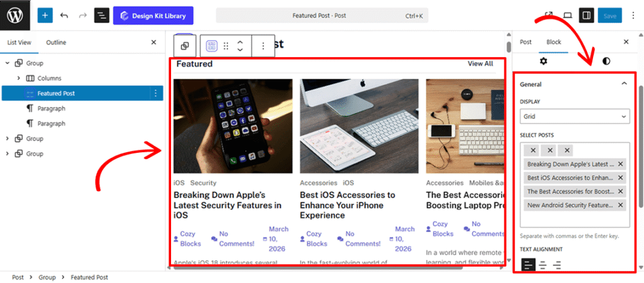Image resolution: width=644 pixels, height=283 pixels.
Task: Remove the 'New Android Security Feature' post token
Action: click(x=621, y=205)
